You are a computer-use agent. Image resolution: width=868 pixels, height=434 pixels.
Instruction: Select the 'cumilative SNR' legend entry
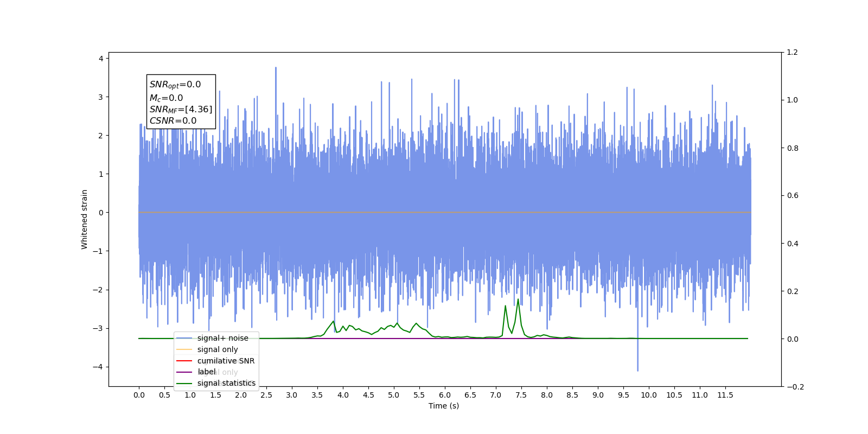coord(226,361)
